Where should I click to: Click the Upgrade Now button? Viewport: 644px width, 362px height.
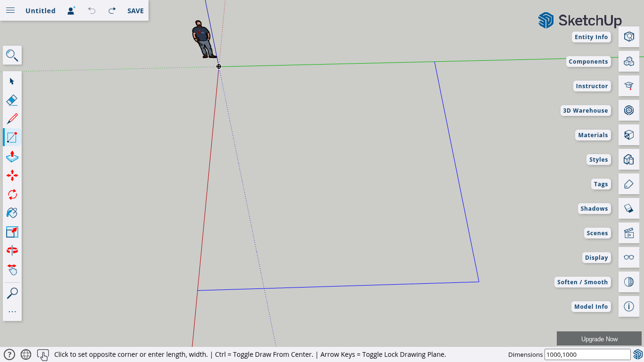point(599,339)
